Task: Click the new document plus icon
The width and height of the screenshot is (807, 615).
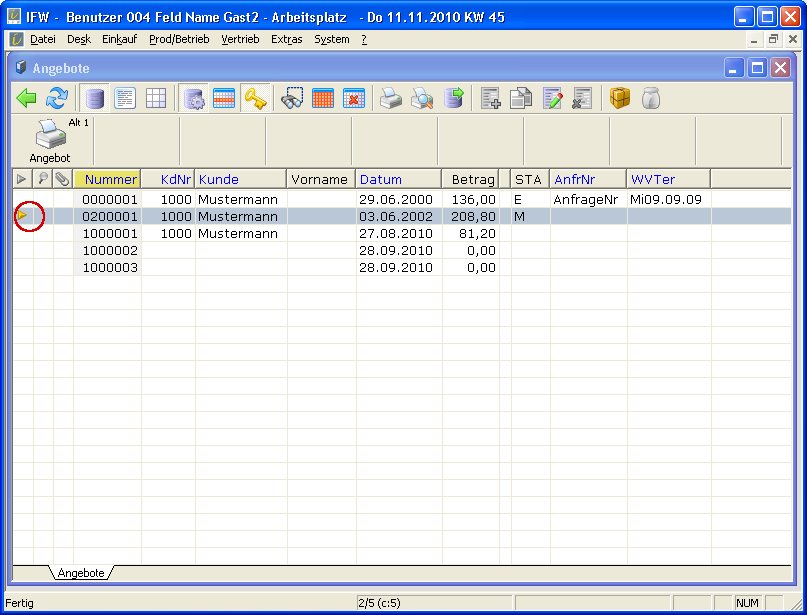Action: (x=491, y=98)
